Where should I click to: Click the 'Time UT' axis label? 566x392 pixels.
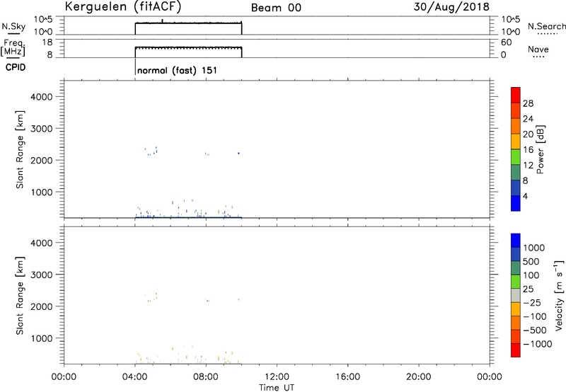tap(277, 388)
